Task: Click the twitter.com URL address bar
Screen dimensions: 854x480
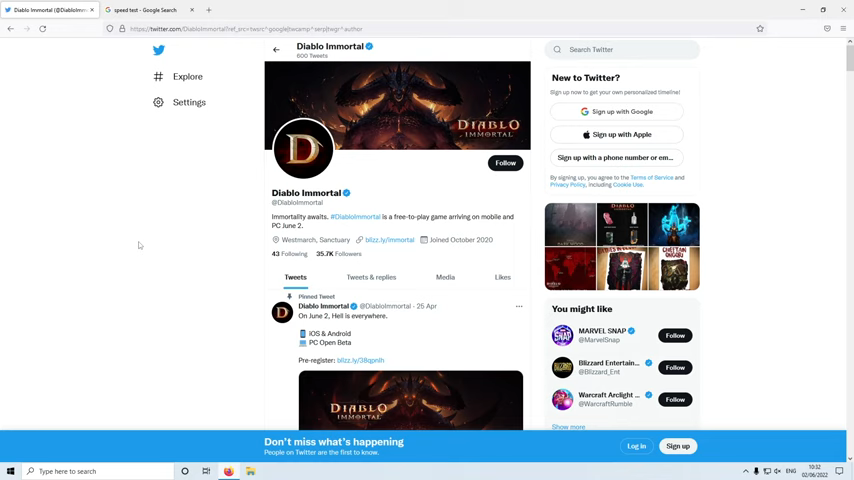Action: (x=436, y=29)
